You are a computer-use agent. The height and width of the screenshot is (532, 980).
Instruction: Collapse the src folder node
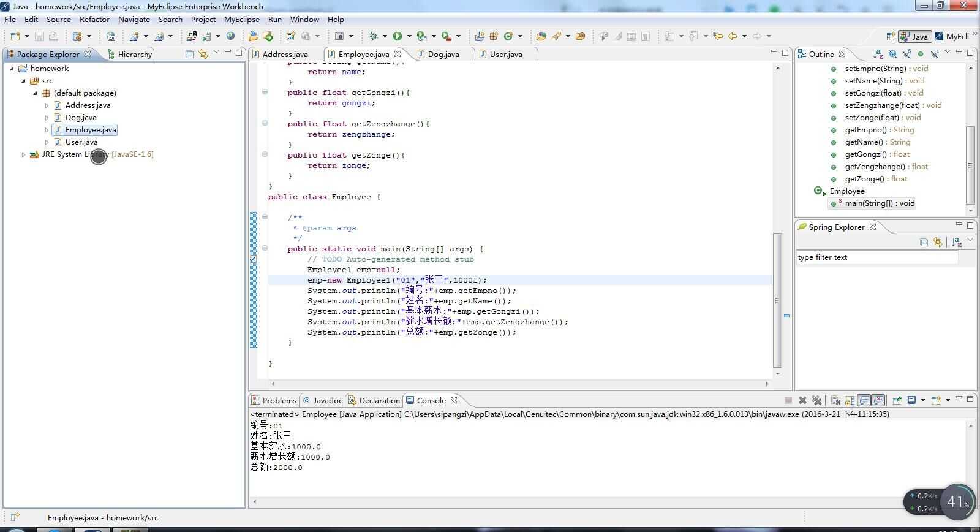[x=23, y=81]
